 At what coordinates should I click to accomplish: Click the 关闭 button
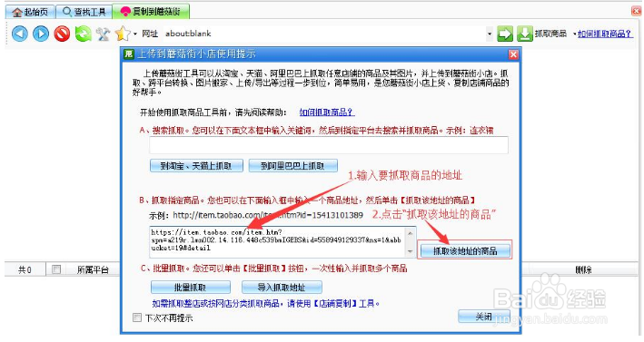[484, 317]
